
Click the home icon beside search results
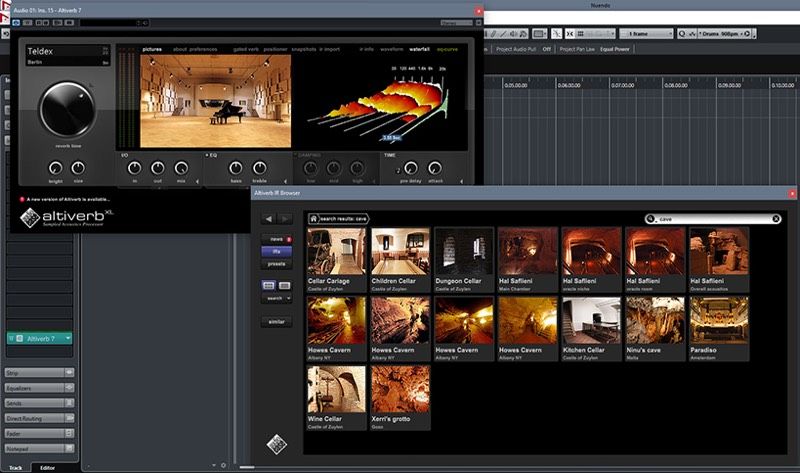(314, 219)
